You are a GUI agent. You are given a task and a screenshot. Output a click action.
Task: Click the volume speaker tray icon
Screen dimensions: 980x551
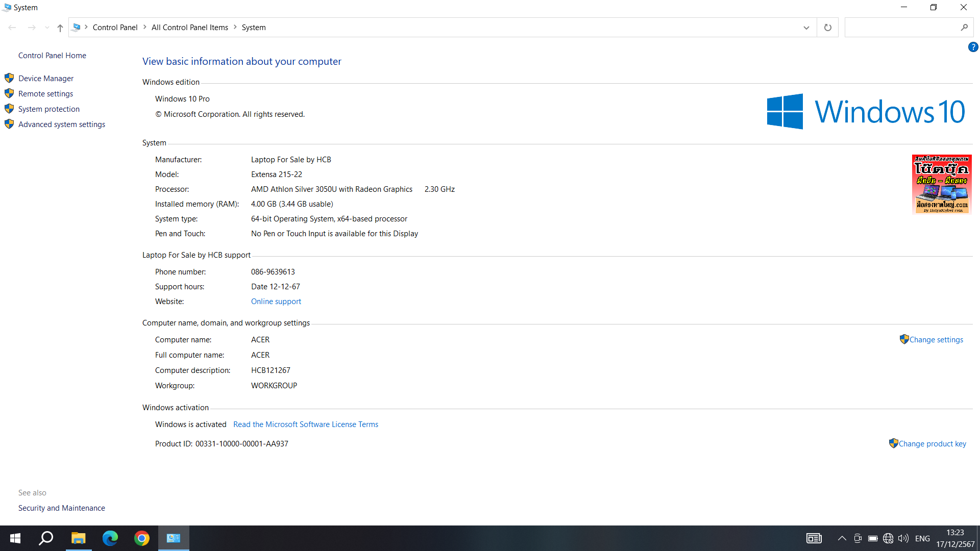[903, 538]
